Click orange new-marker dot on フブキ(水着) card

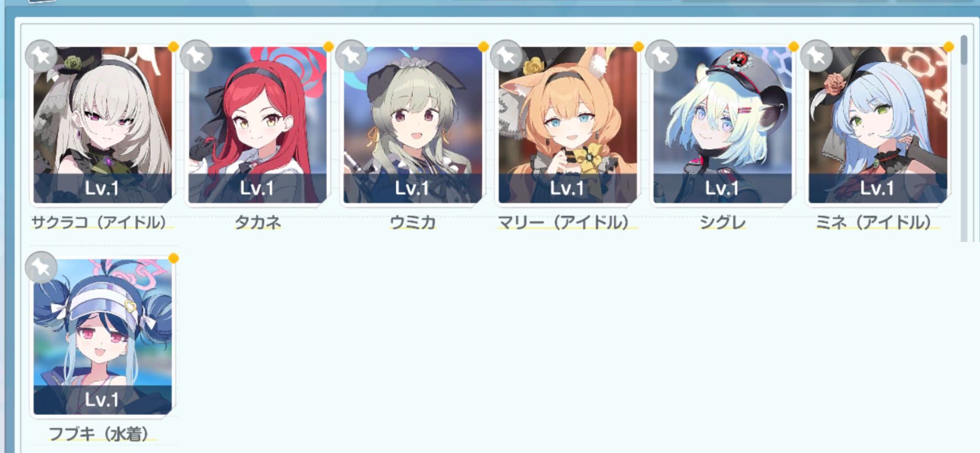click(x=174, y=258)
